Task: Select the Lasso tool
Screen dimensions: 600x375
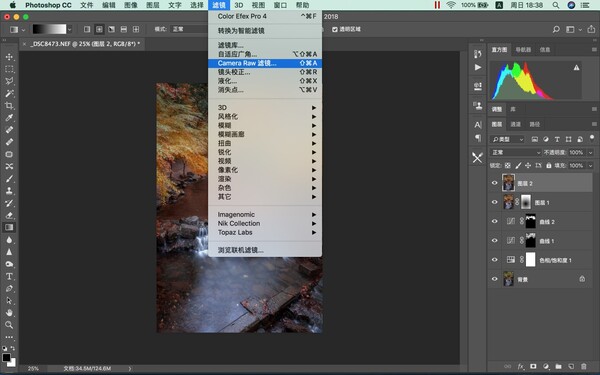Action: (x=9, y=81)
